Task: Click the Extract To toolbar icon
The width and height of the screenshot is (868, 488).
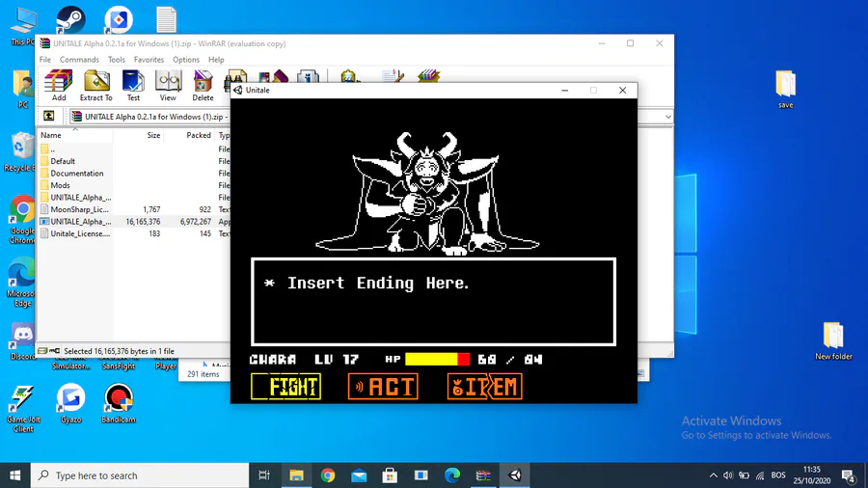Action: [95, 86]
